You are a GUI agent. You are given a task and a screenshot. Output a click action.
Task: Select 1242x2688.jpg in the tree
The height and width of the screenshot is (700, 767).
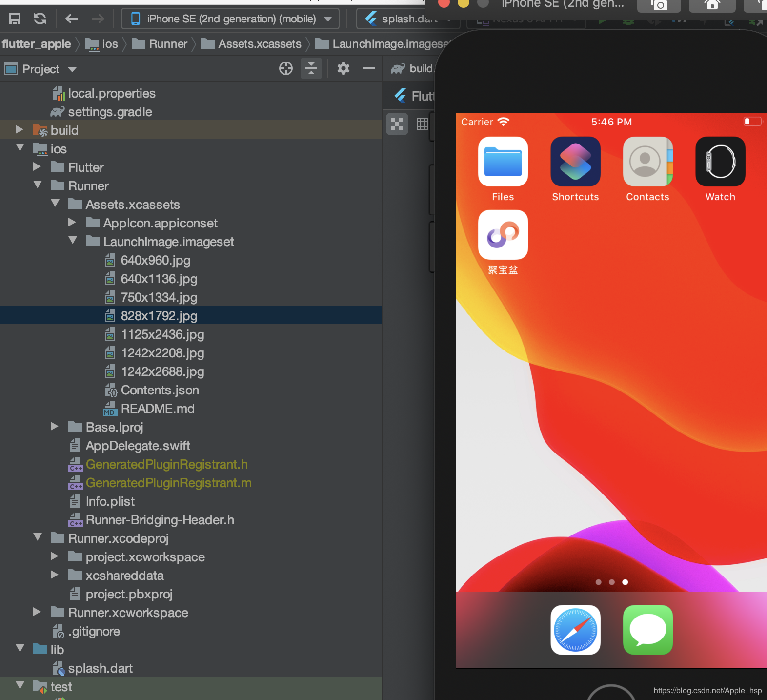(x=162, y=371)
